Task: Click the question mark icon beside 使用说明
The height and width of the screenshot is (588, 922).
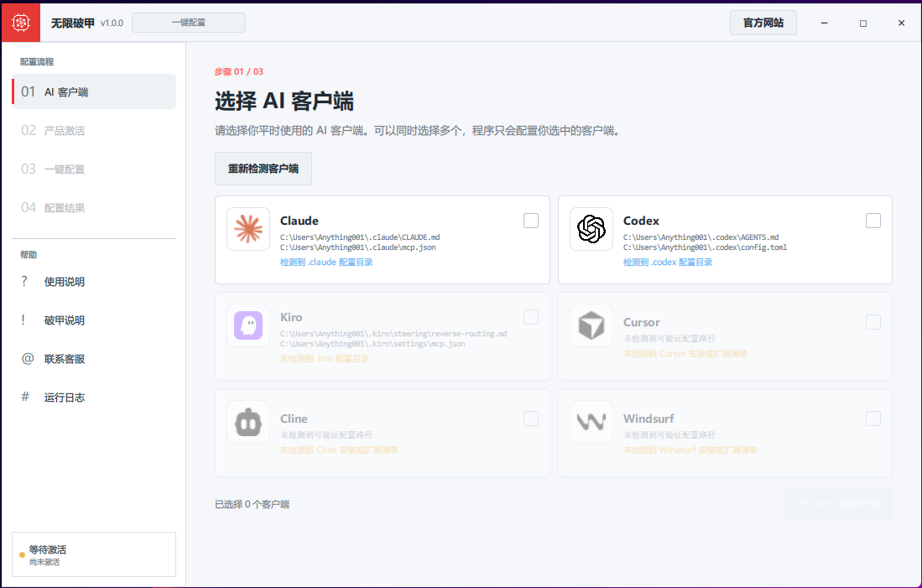Action: click(x=24, y=281)
